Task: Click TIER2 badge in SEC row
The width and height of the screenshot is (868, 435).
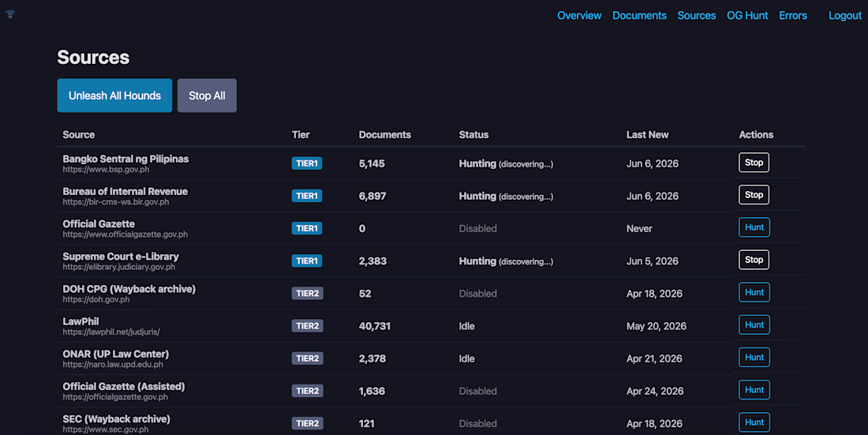Action: point(307,423)
